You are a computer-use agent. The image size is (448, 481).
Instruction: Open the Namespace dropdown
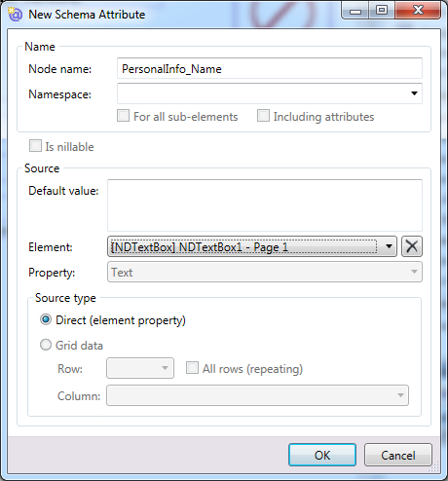[414, 93]
